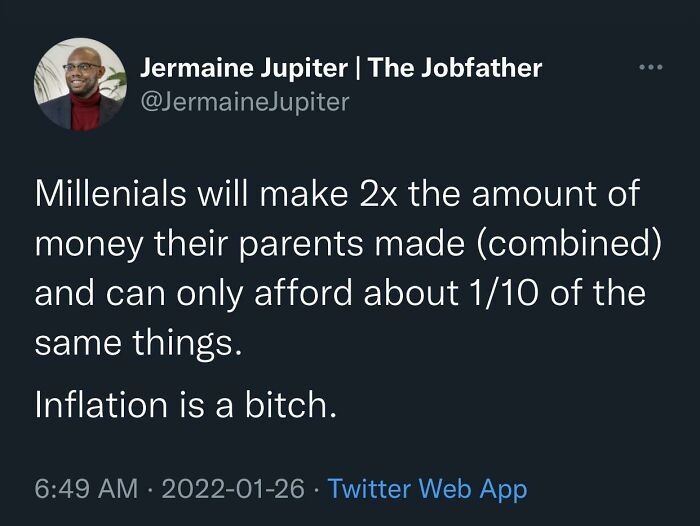Click "The Jobfather" in the display name
700x526 pixels.
tap(456, 68)
